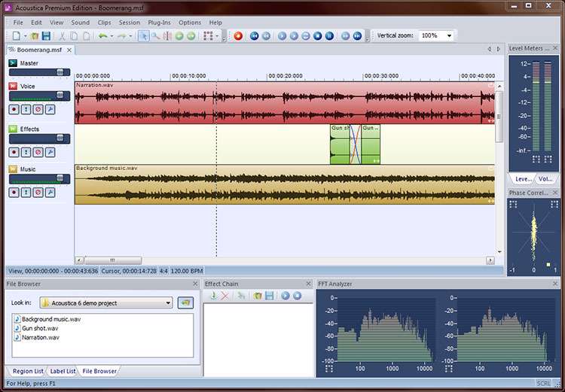
Task: Open the Plug-Ins menu
Action: coord(159,23)
